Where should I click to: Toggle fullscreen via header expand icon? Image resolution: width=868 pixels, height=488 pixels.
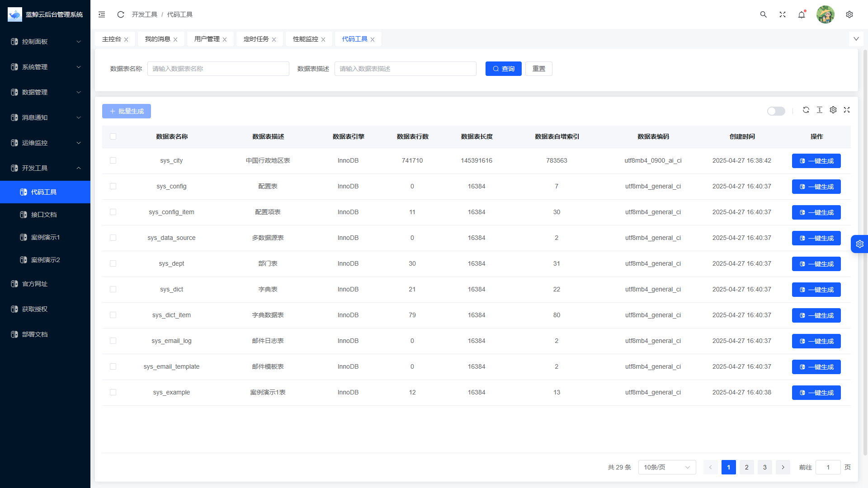[x=783, y=14]
